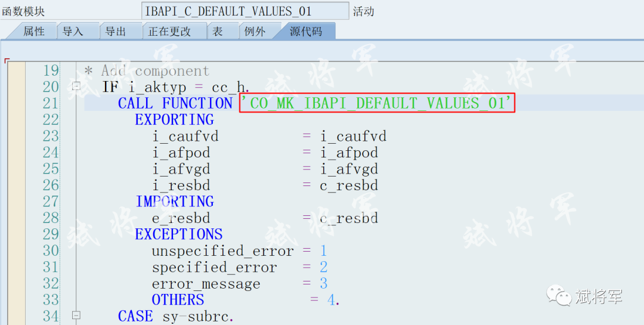The height and width of the screenshot is (325, 644).
Task: Click 'IF i_aktyp = cc_h.' statement
Action: click(x=176, y=87)
